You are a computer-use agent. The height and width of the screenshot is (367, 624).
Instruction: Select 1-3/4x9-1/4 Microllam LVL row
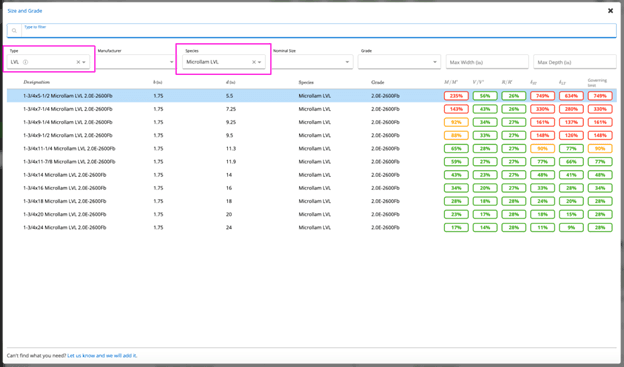pyautogui.click(x=312, y=122)
